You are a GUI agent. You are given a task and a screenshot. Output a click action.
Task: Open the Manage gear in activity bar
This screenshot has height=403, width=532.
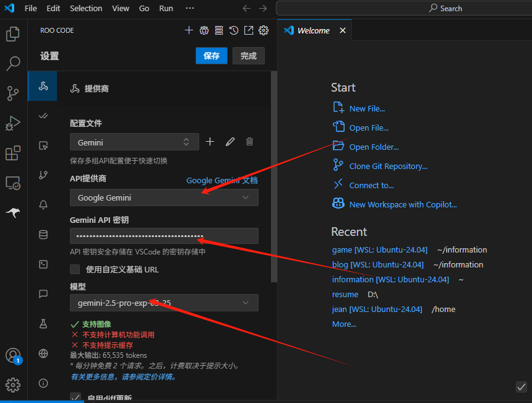coord(13,385)
